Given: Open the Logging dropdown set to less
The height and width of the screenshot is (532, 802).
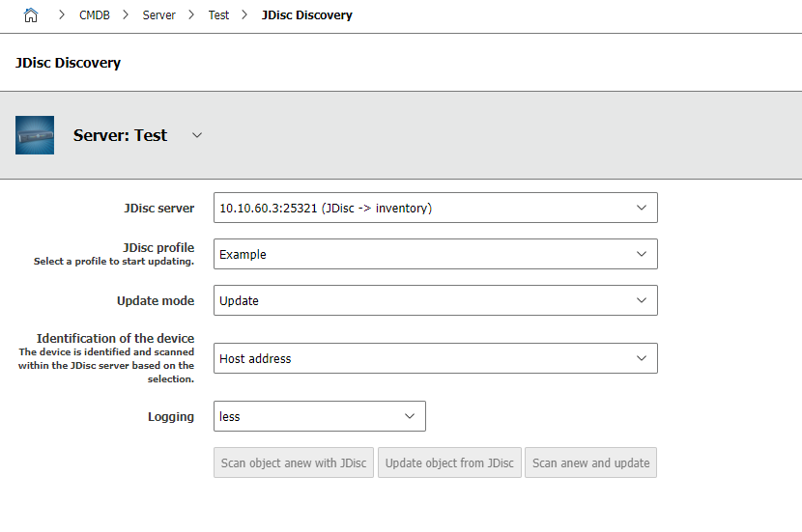Looking at the screenshot, I should tap(320, 416).
